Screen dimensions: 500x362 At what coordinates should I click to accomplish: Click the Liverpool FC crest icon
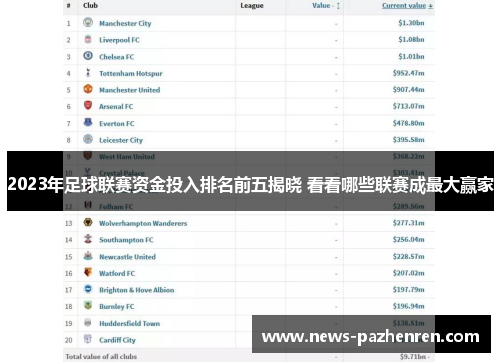88,39
